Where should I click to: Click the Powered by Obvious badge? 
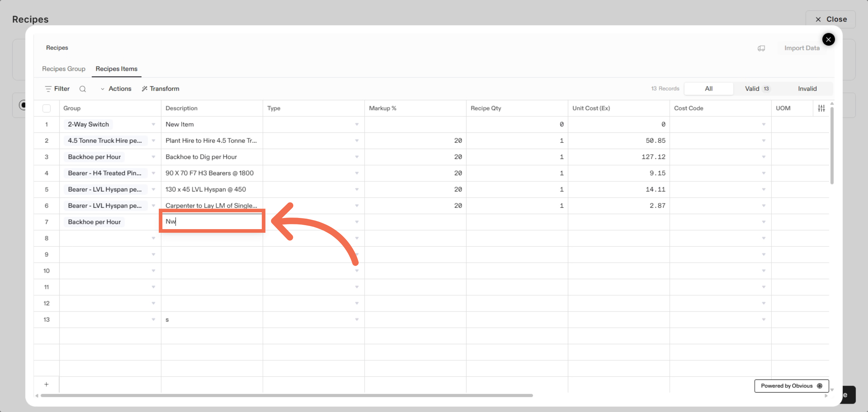tap(791, 386)
